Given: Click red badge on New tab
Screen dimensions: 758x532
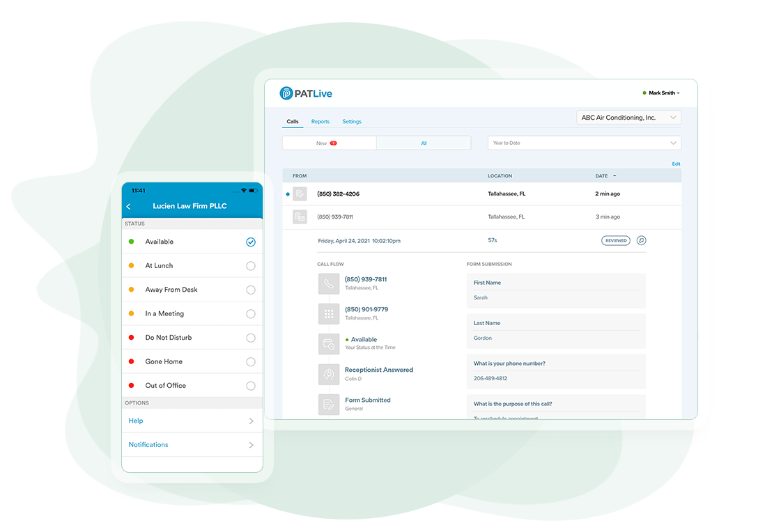Looking at the screenshot, I should [x=333, y=143].
